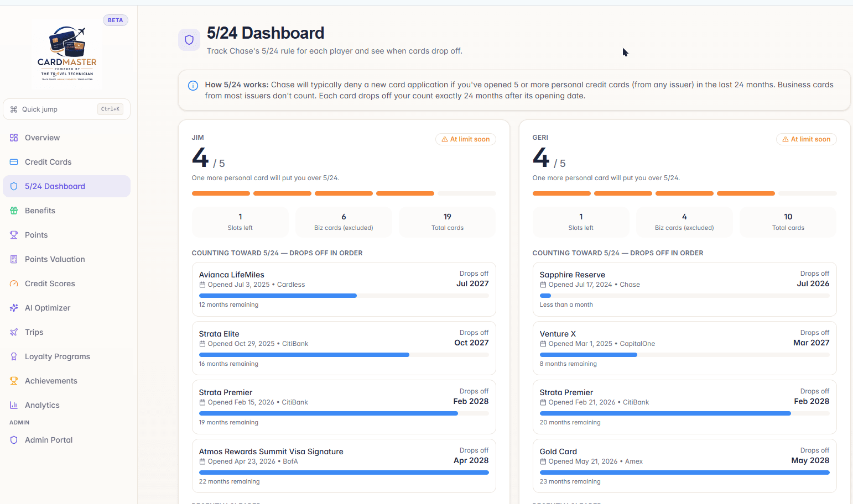Click the calendar icon on Strata Elite card

202,344
